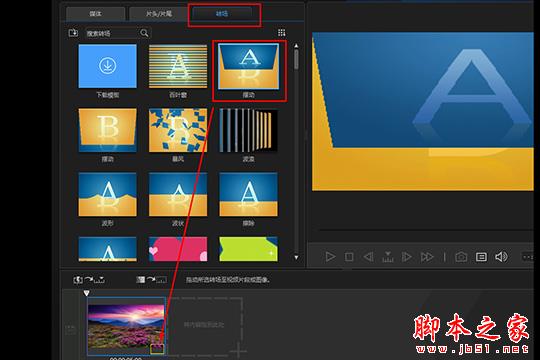Click the magnifier search icon
This screenshot has width=540, height=360.
click(144, 33)
